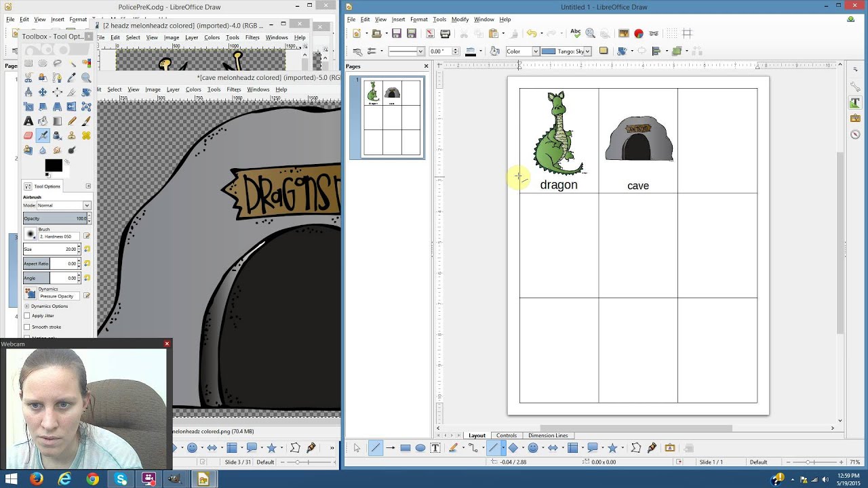
Task: Close the Pages panel in Draw
Action: 426,66
